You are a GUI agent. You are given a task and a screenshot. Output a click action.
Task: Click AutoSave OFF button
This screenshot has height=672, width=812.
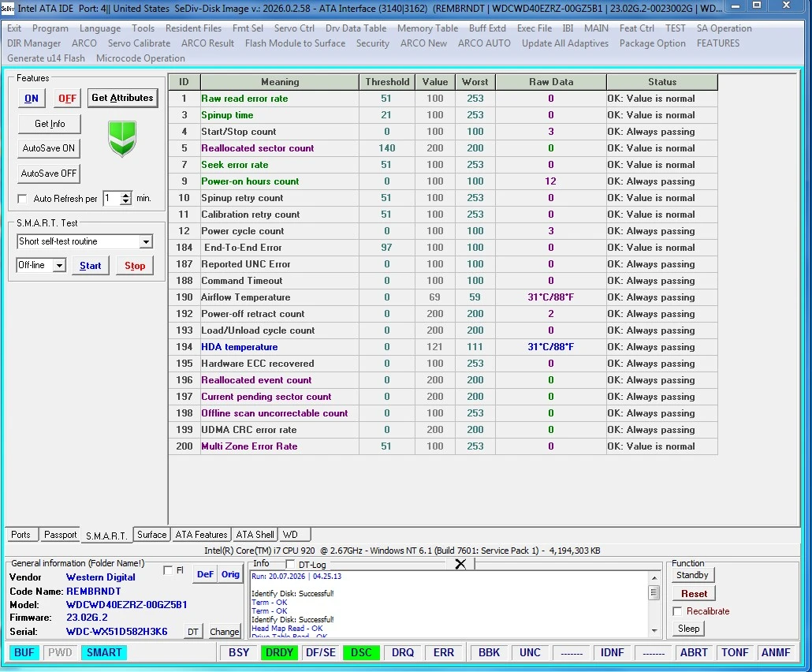pyautogui.click(x=49, y=174)
